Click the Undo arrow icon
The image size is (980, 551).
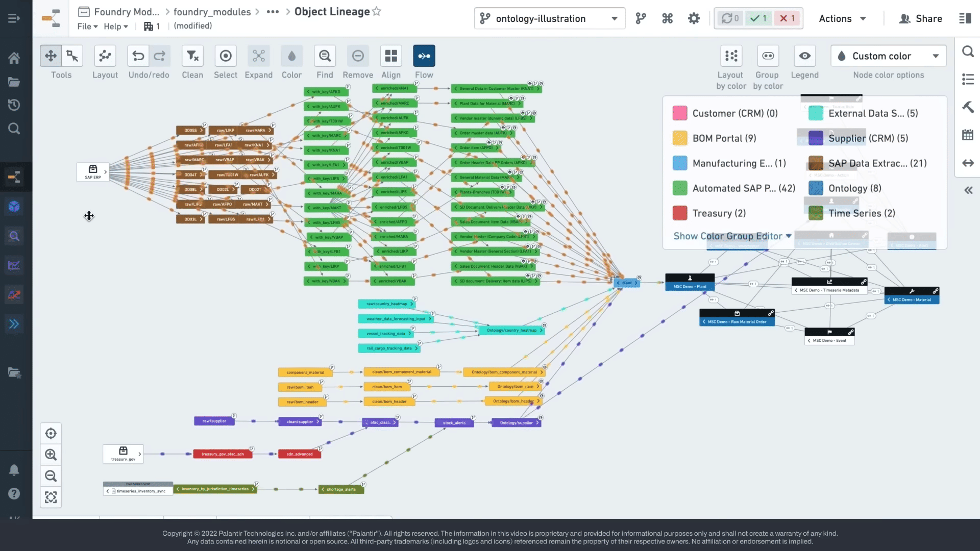[138, 56]
